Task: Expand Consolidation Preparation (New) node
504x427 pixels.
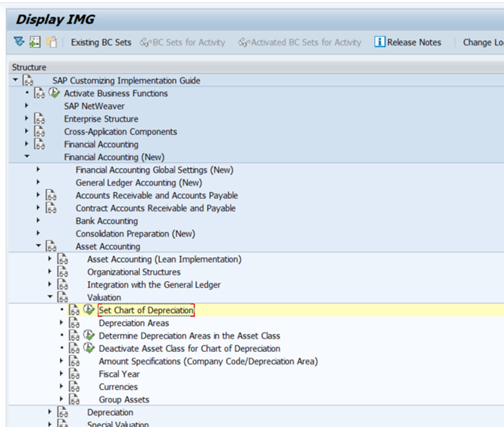Action: [38, 233]
